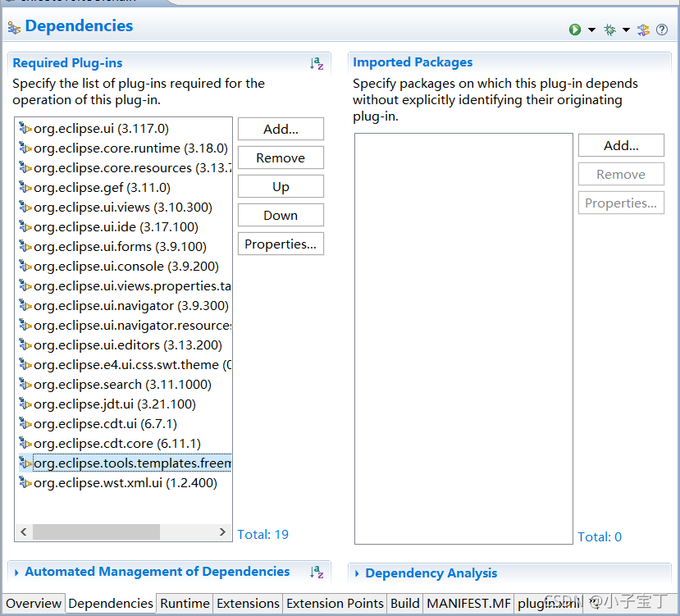This screenshot has height=616, width=680.
Task: Click Add... button for Imported Packages
Action: pos(621,145)
